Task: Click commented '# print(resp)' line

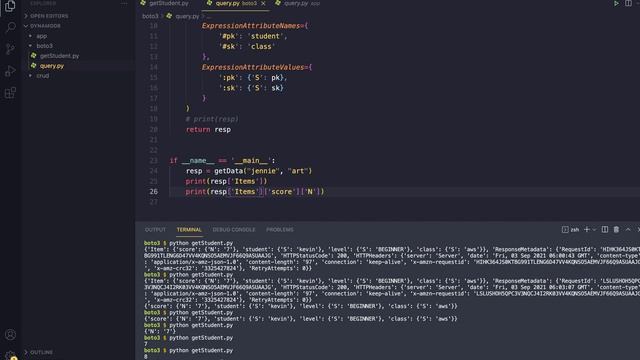Action: click(212, 119)
